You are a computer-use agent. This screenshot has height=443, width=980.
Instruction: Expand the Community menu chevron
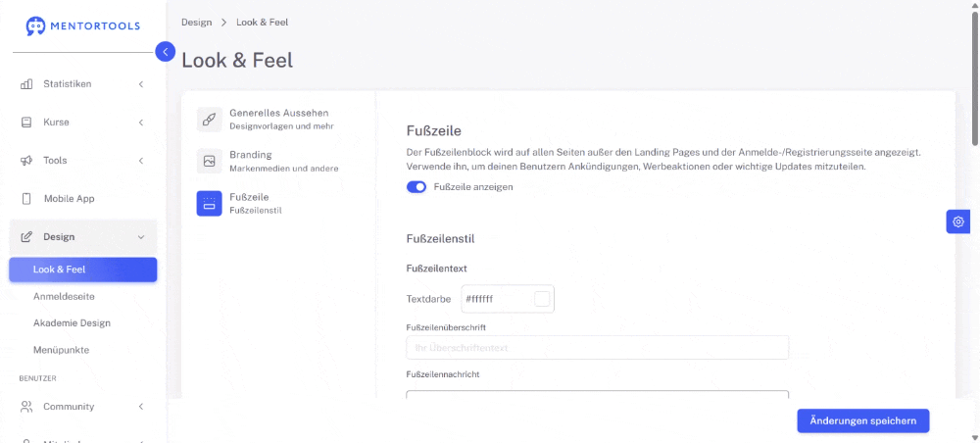coord(141,407)
